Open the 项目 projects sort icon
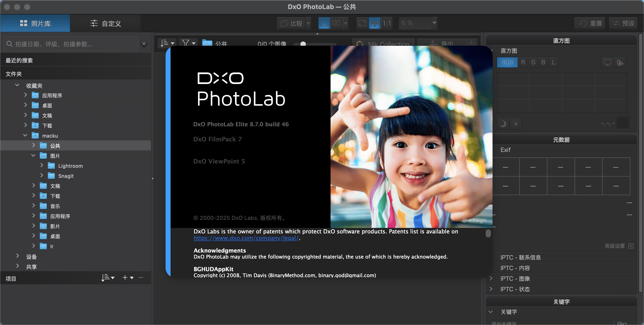Screen dimensions: 644x325 point(108,278)
